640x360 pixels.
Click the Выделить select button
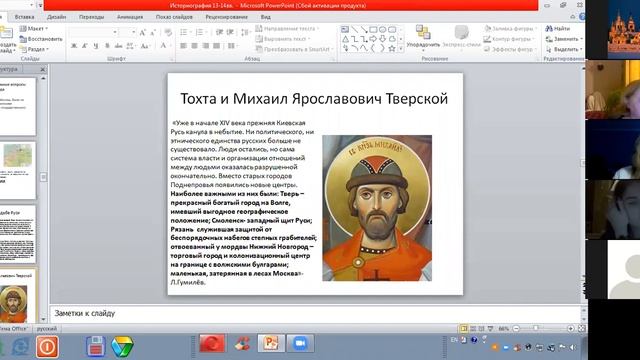tap(564, 49)
